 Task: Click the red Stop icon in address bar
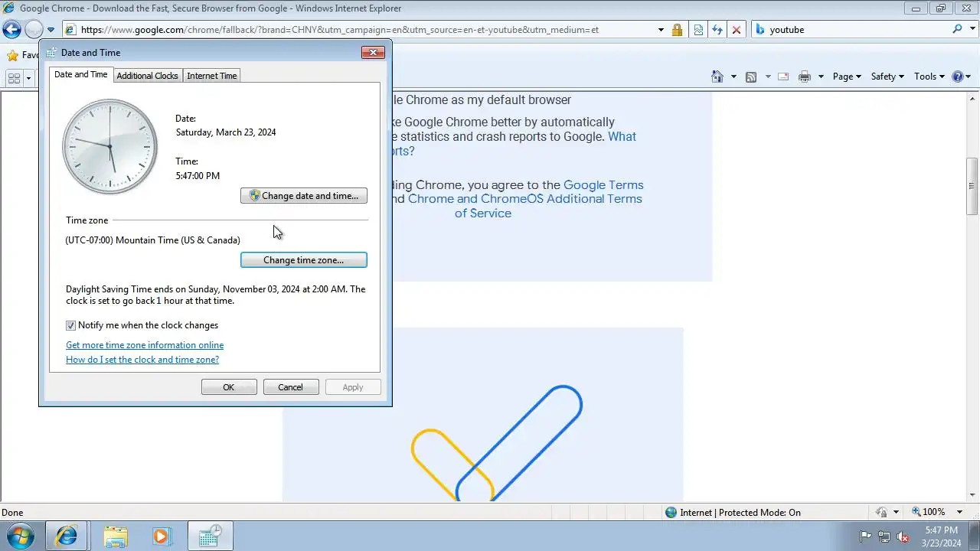736,30
